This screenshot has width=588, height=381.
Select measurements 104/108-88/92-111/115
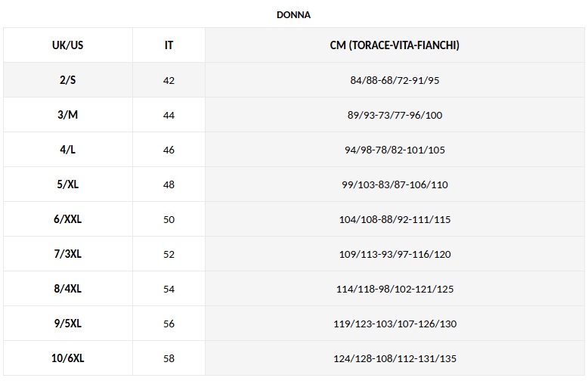pos(395,219)
